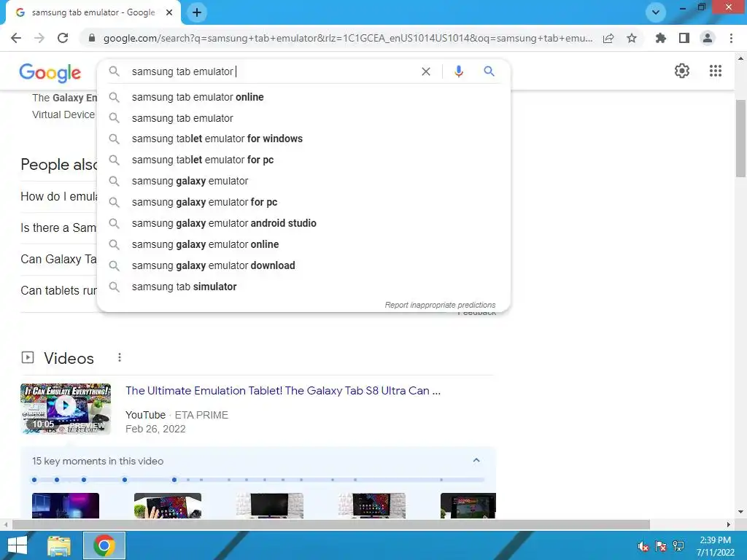Open a new tab with plus button
Screen dimensions: 747x560
[197, 13]
